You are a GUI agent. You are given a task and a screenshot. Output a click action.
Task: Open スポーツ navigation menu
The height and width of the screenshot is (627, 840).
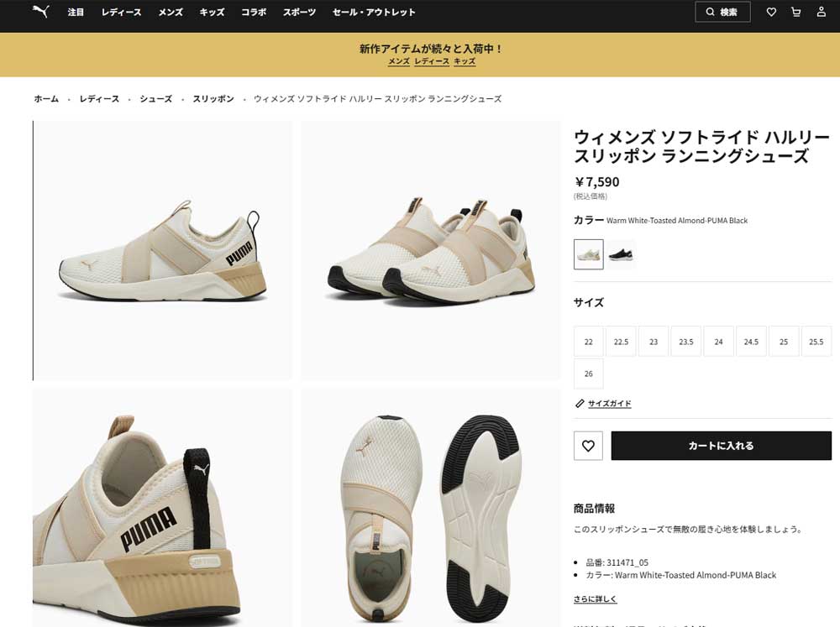coord(300,12)
